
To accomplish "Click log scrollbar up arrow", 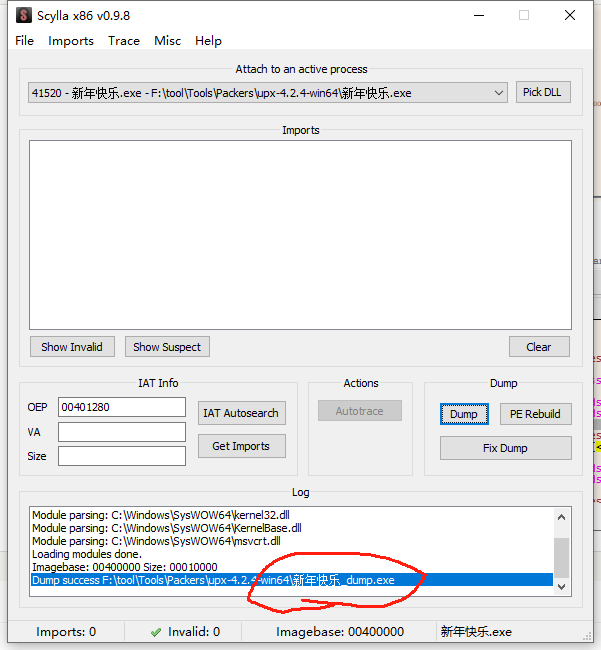I will [x=562, y=517].
